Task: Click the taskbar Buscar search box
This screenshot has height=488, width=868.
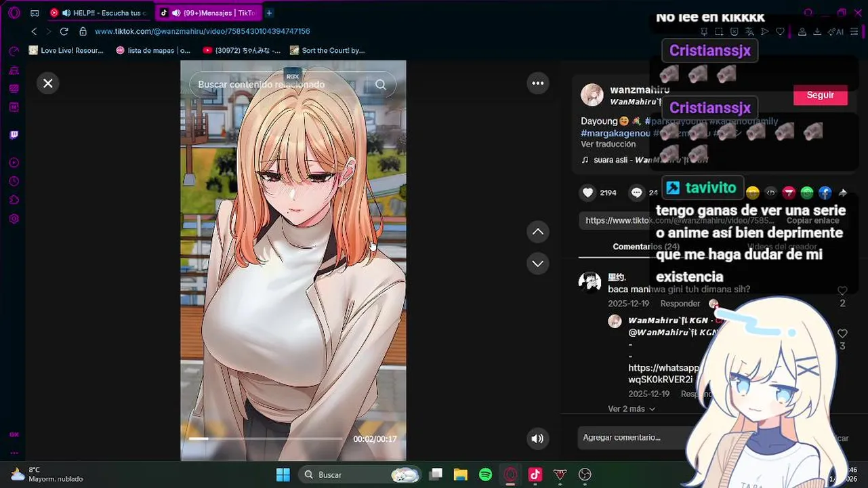Action: (359, 474)
